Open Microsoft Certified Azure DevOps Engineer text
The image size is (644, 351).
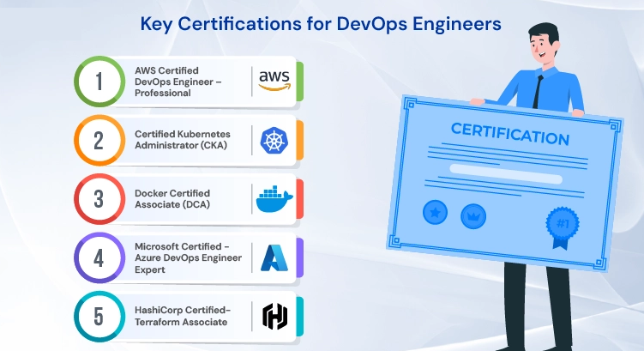[x=188, y=257]
